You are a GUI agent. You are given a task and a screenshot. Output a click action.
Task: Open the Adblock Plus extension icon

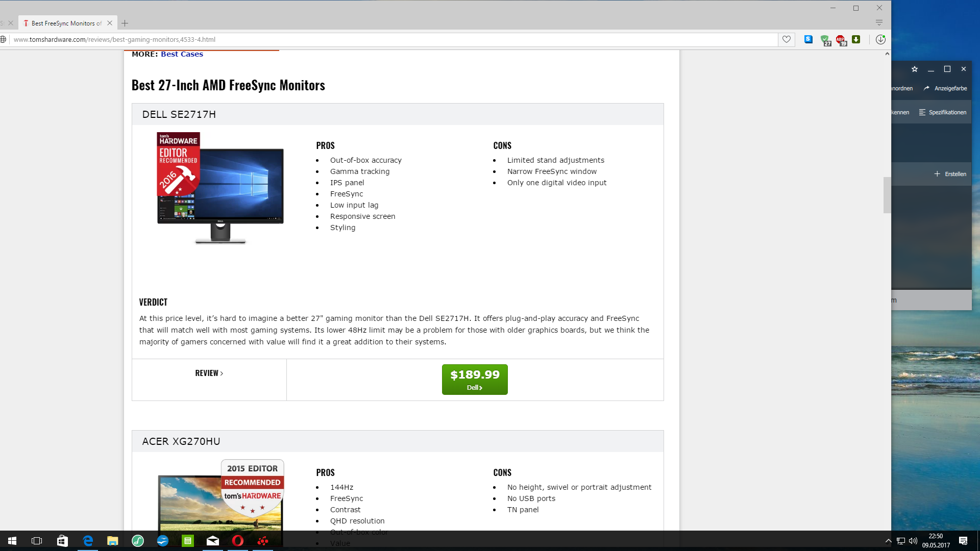[x=840, y=40]
